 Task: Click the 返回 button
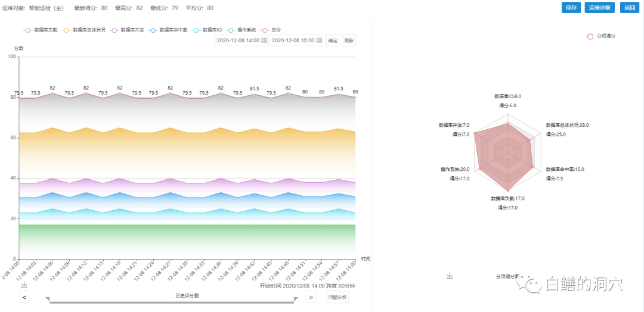[x=629, y=8]
